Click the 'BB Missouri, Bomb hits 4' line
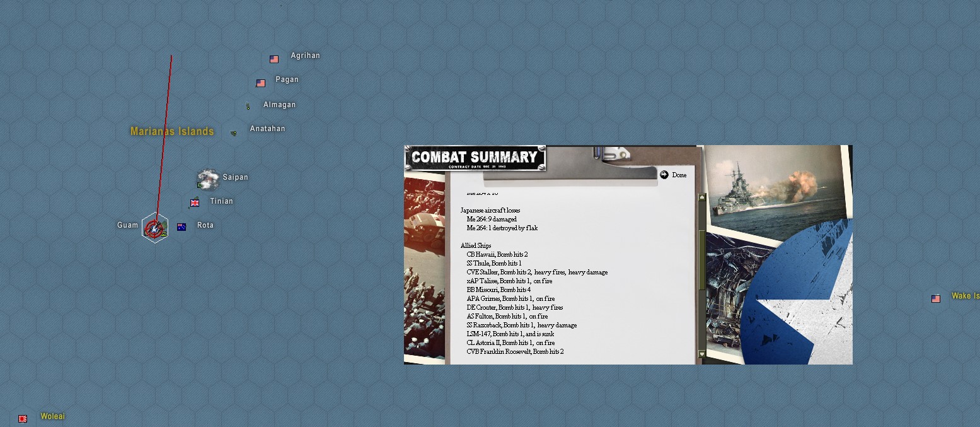The width and height of the screenshot is (980, 427). [499, 290]
